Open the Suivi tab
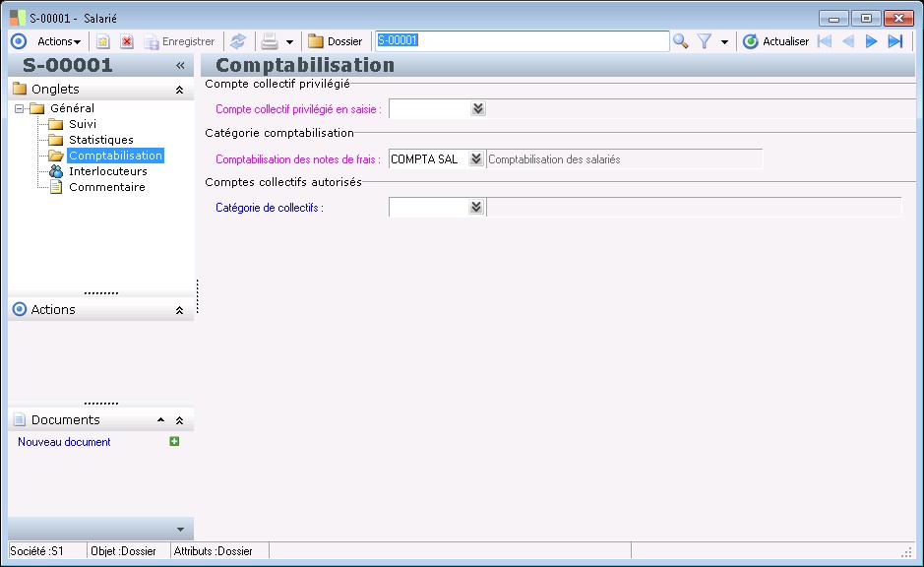Image resolution: width=924 pixels, height=567 pixels. (x=83, y=124)
